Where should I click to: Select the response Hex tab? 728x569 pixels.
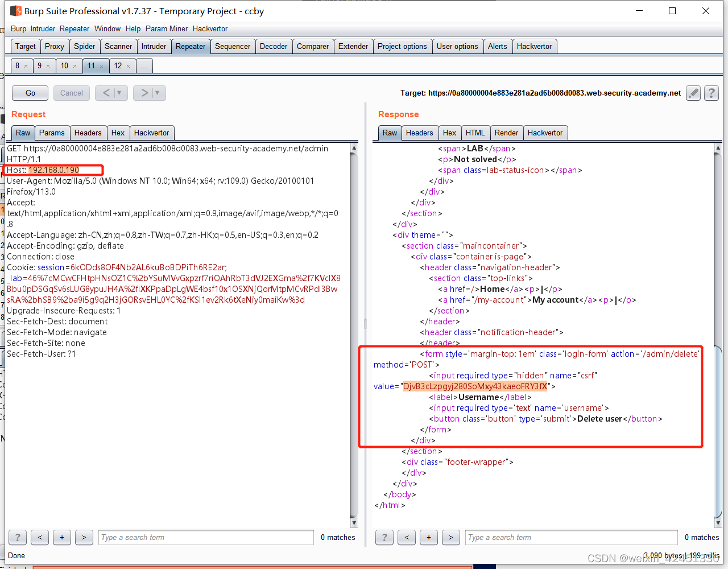point(450,133)
